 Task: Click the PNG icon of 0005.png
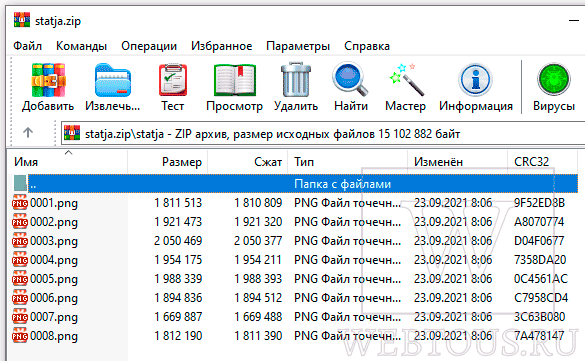(20, 279)
